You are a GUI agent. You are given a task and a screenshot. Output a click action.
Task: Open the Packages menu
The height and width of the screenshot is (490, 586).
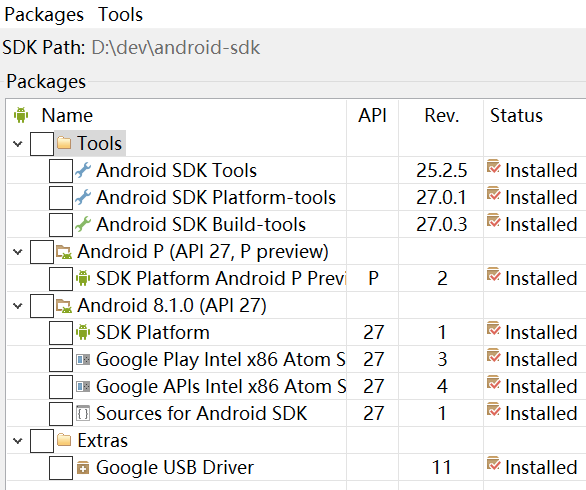44,15
